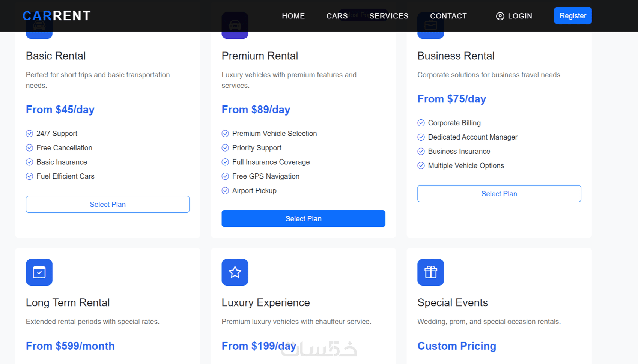Screen dimensions: 638x364
Task: Click the checkmark icon beside Corporate Billing
Action: [421, 123]
